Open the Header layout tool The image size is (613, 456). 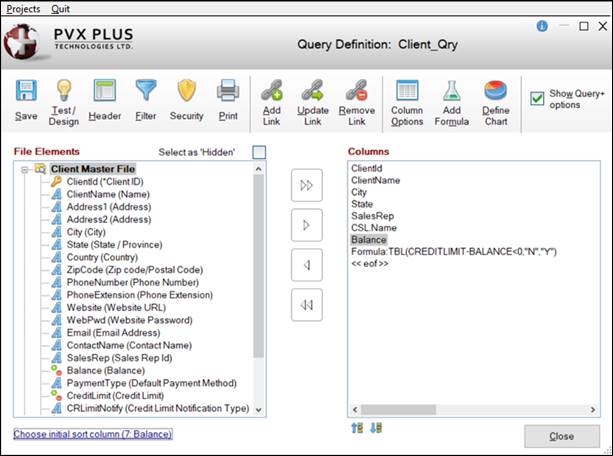(104, 90)
